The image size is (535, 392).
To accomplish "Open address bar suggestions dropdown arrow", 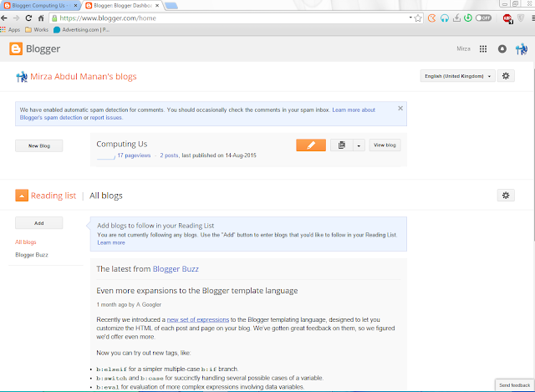I will 410,18.
